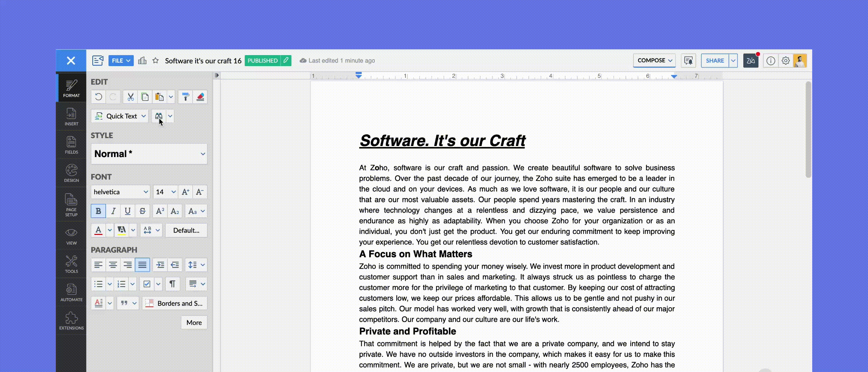
Task: Increase font size with A+ icon
Action: pos(185,192)
